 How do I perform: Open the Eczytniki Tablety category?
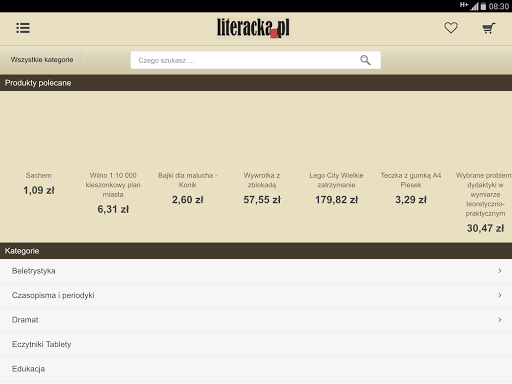point(256,344)
